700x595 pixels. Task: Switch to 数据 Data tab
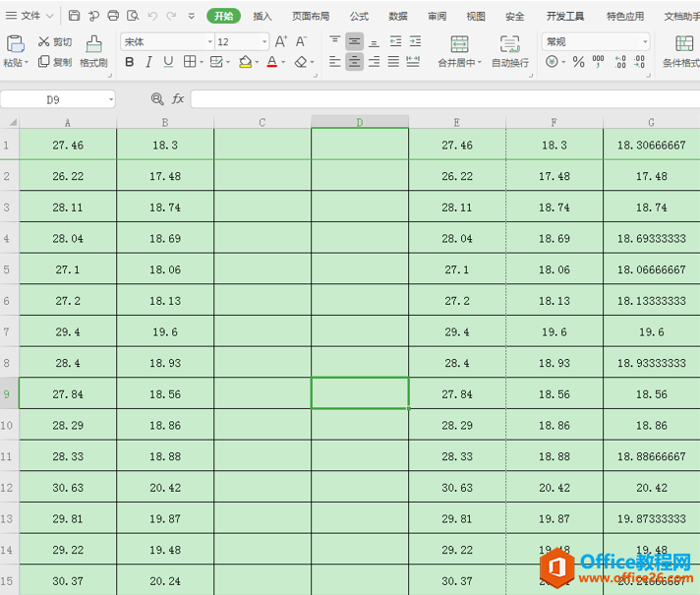click(x=398, y=17)
